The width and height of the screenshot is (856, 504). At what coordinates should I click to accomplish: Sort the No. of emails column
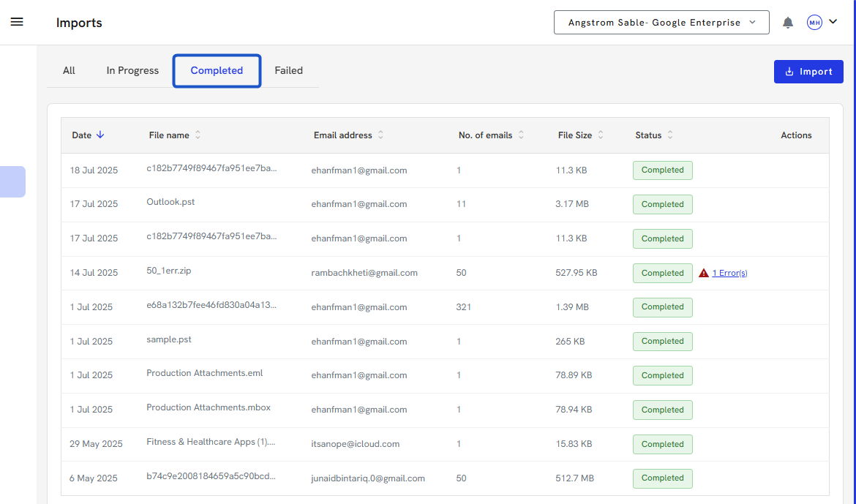click(x=521, y=135)
